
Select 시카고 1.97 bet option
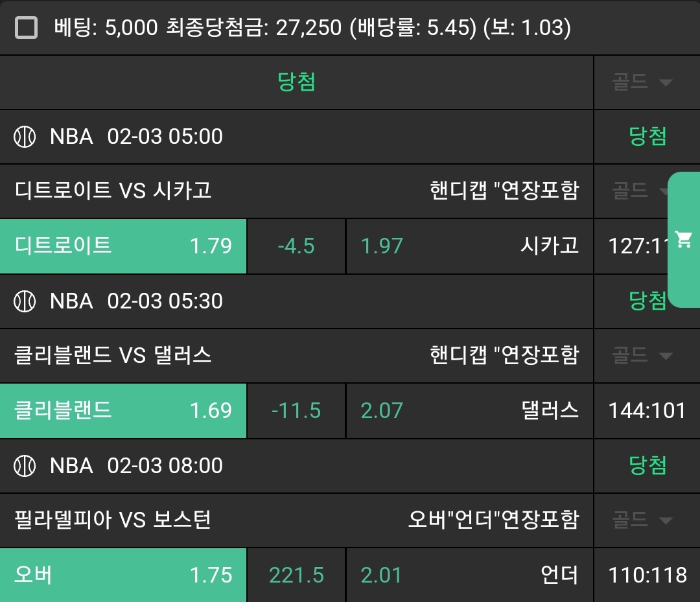point(469,246)
